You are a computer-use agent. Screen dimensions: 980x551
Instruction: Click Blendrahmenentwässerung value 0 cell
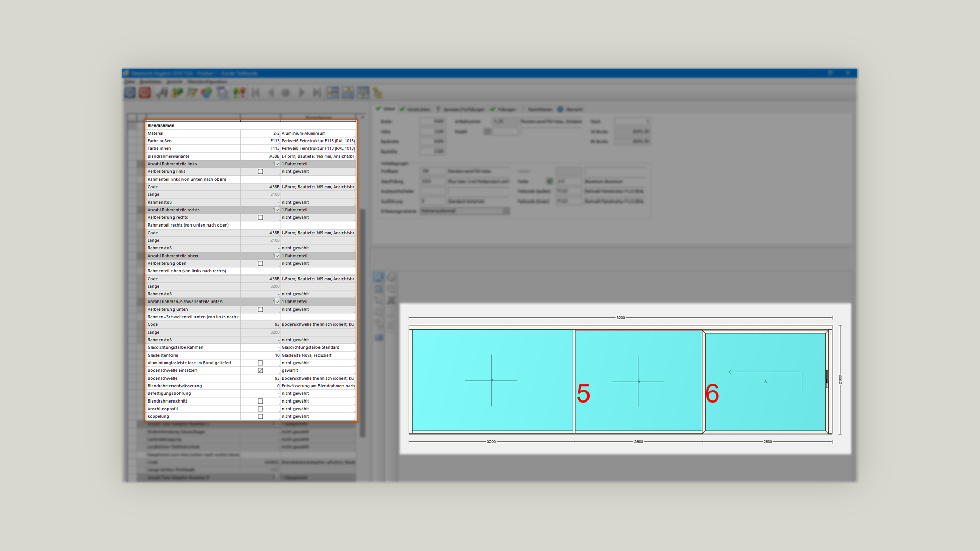pos(260,386)
